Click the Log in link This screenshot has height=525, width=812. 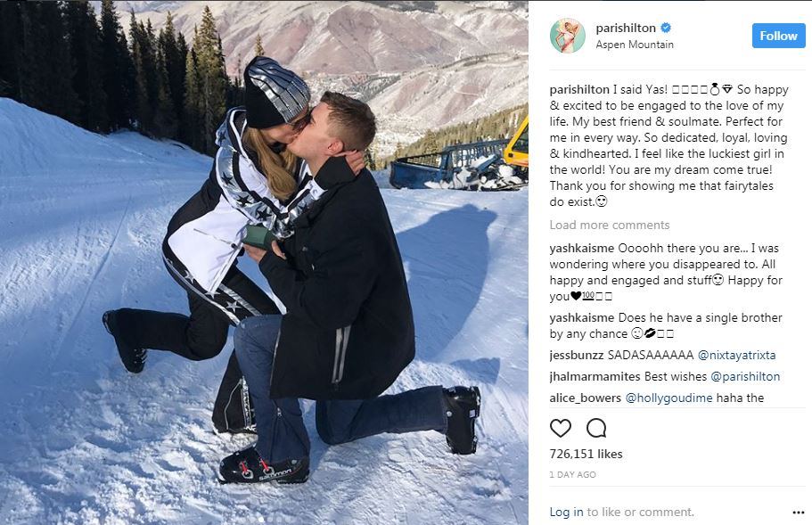click(566, 512)
